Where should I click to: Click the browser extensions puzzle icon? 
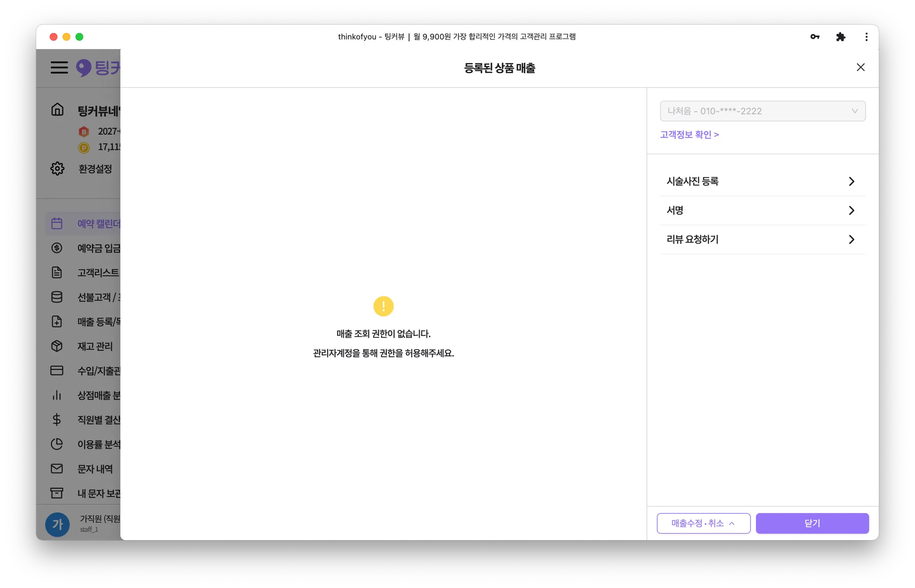click(x=840, y=37)
